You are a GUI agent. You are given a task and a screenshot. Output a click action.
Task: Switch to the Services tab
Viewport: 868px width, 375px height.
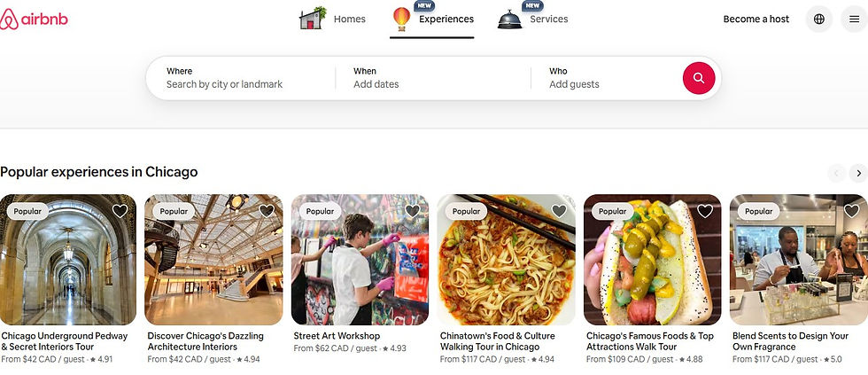pos(532,20)
